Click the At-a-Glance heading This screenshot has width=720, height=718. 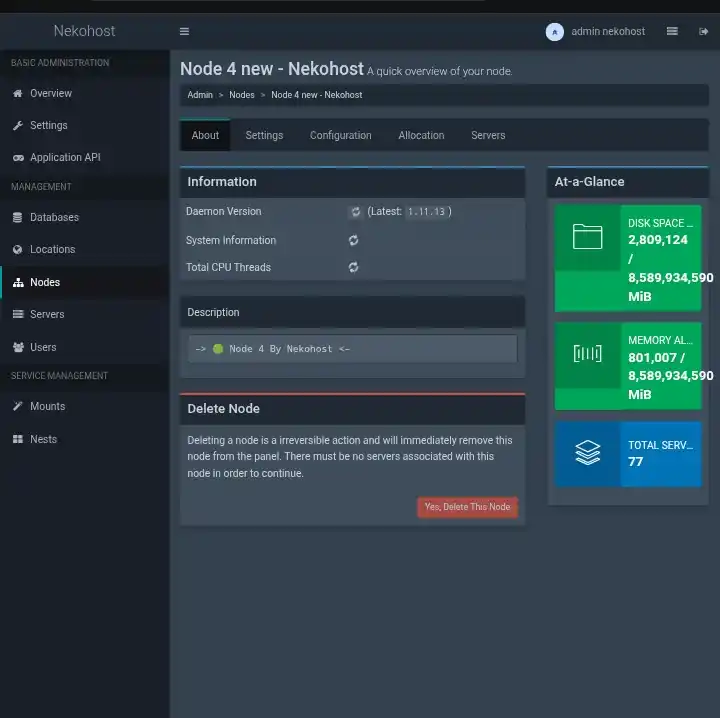pyautogui.click(x=589, y=182)
